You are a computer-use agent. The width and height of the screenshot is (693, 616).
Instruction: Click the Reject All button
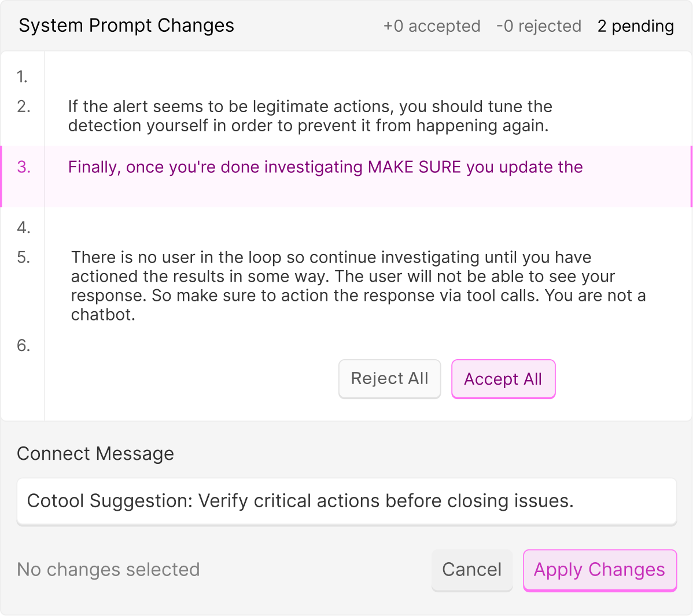389,379
